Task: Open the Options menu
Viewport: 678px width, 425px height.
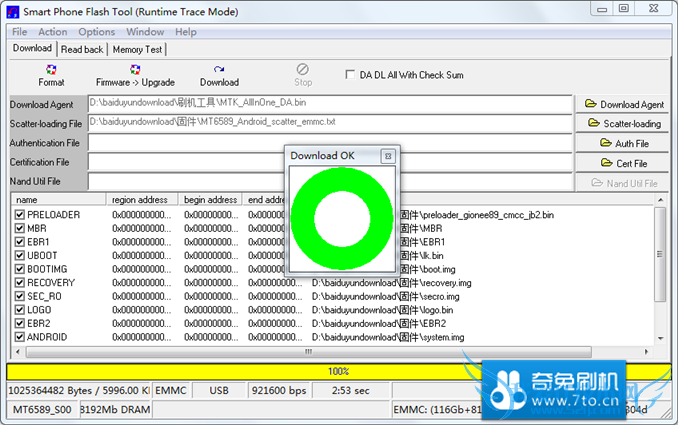Action: coord(97,32)
